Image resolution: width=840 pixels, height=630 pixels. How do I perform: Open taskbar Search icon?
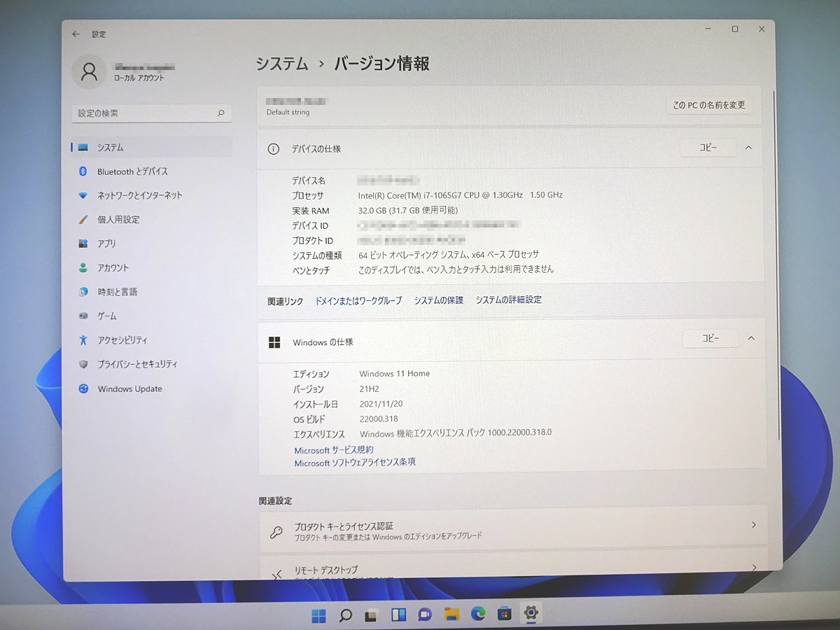tap(345, 615)
